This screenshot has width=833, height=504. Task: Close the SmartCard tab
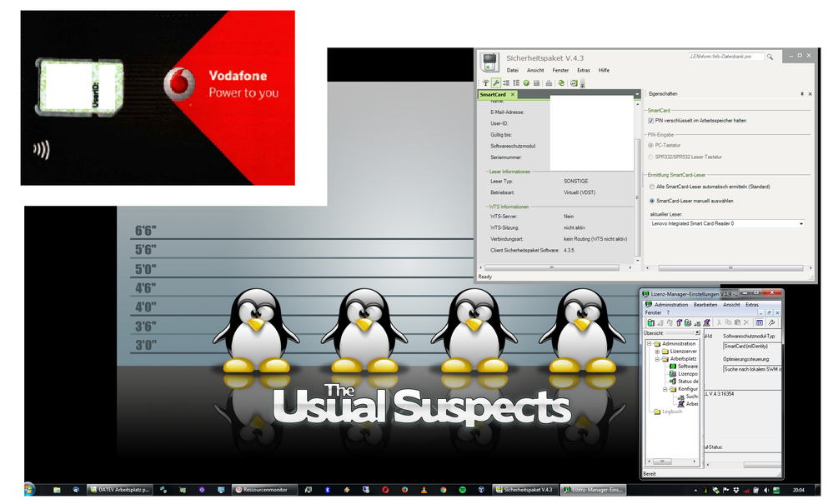click(x=513, y=95)
